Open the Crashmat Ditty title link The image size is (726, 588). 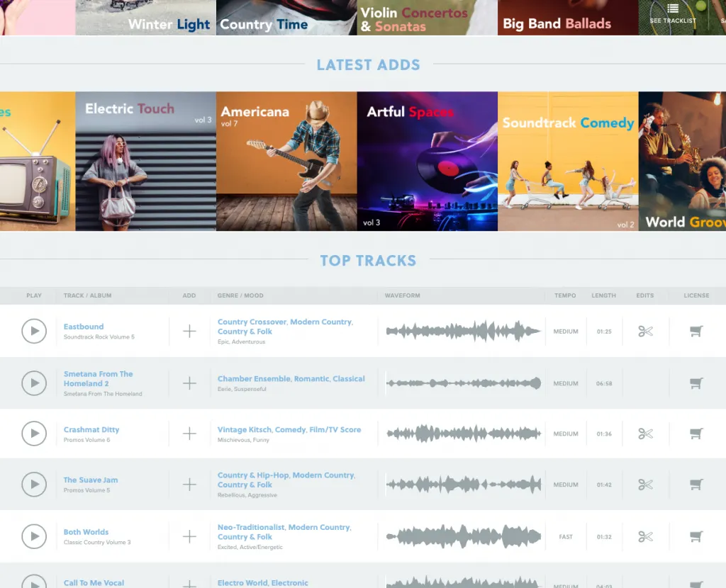click(91, 429)
